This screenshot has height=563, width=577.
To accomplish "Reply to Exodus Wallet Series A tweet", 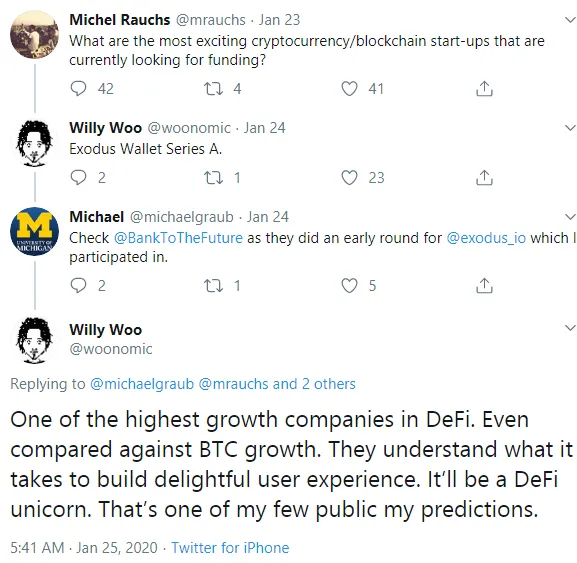I will pyautogui.click(x=78, y=178).
